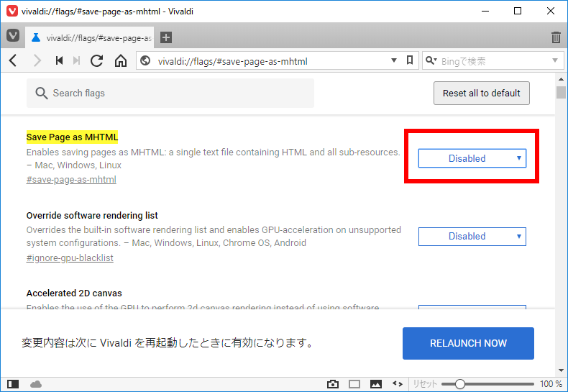Reload the current page
The image size is (568, 392).
(x=97, y=60)
